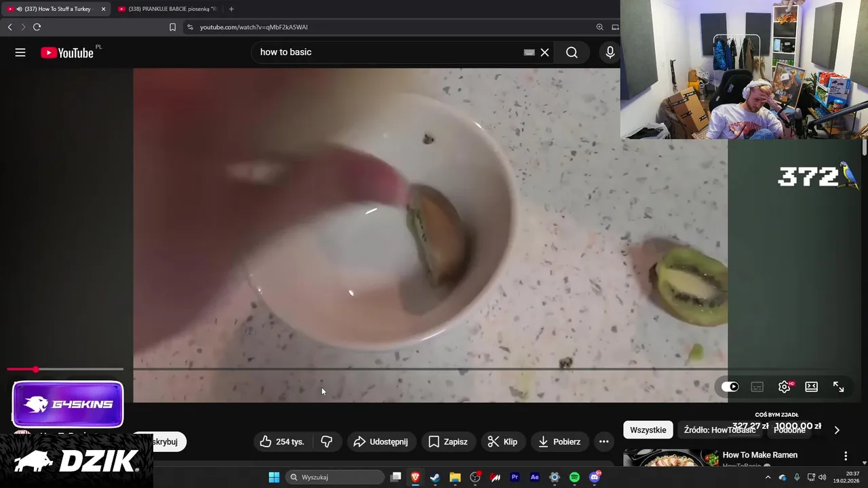Go to YouTube home via logo
Image resolution: width=868 pixels, height=488 pixels.
[66, 53]
